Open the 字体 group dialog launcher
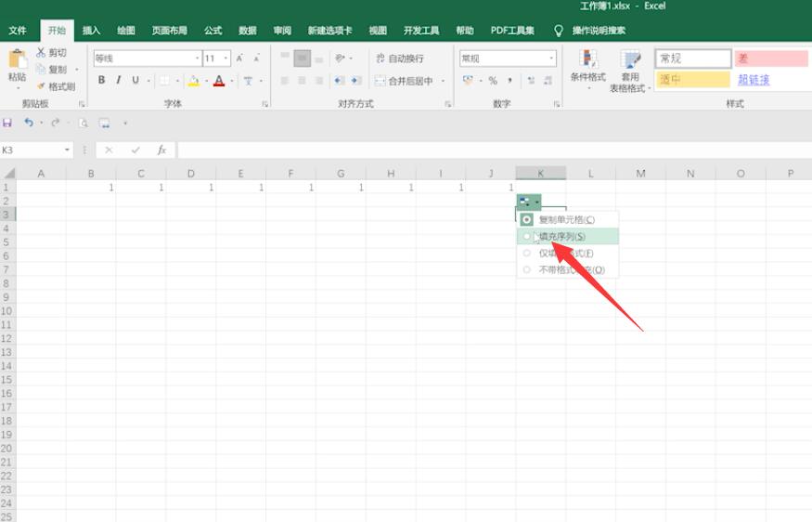Screen dimensions: 812x522 click(x=264, y=104)
